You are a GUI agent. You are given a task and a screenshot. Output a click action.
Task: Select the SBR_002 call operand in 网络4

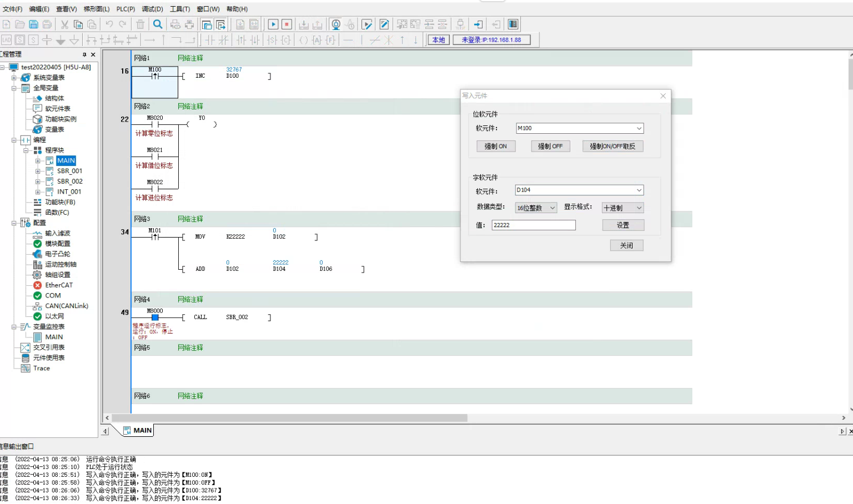(237, 317)
